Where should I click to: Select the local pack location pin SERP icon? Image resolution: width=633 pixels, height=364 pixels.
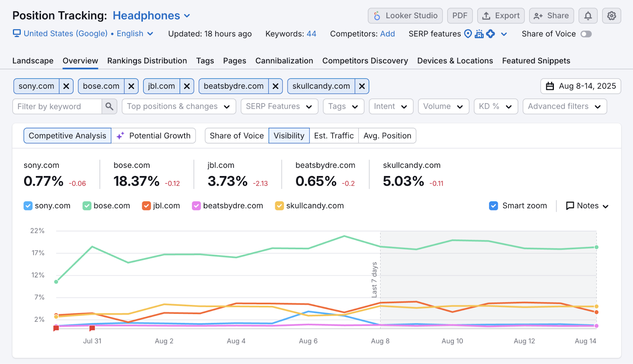pos(468,34)
